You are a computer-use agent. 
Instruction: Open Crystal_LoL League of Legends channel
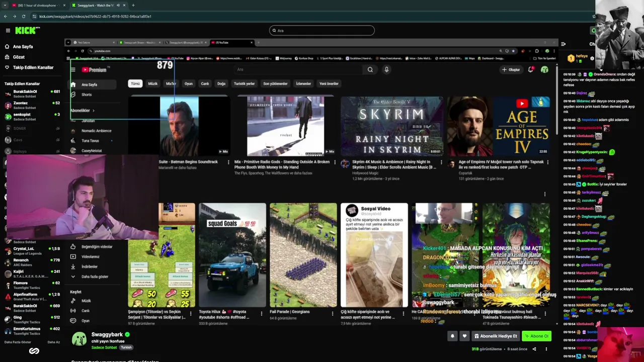tap(31, 250)
